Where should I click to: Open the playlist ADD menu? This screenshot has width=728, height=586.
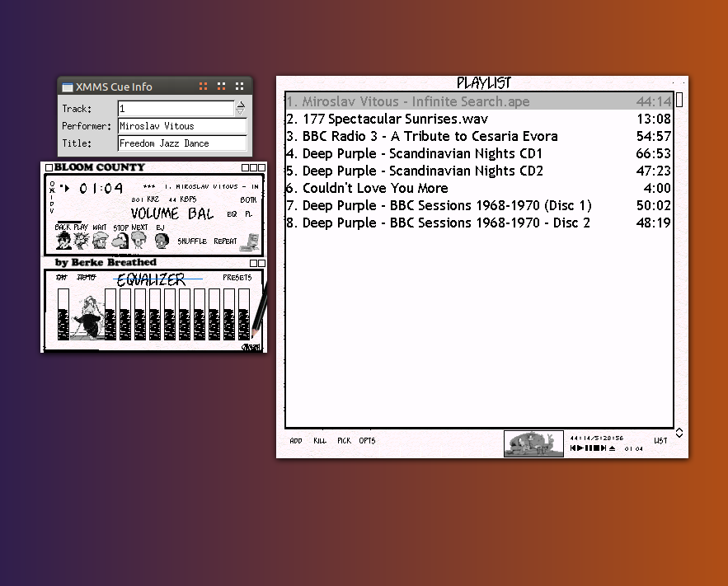point(296,441)
